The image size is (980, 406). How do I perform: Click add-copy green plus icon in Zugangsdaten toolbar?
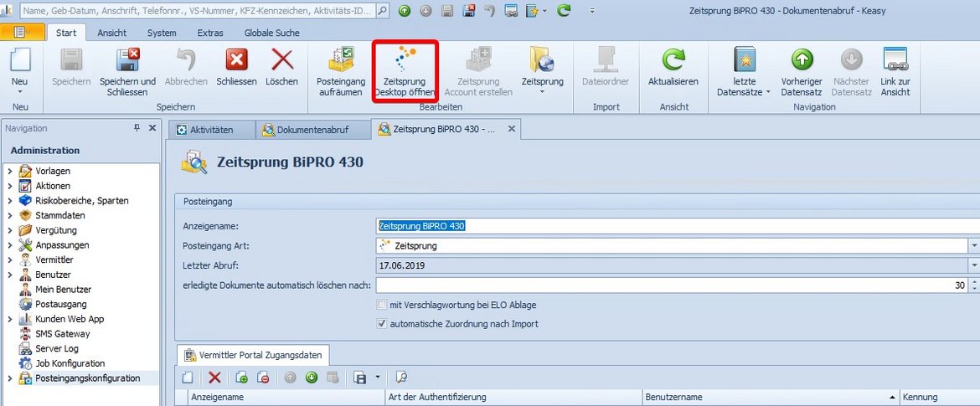242,377
